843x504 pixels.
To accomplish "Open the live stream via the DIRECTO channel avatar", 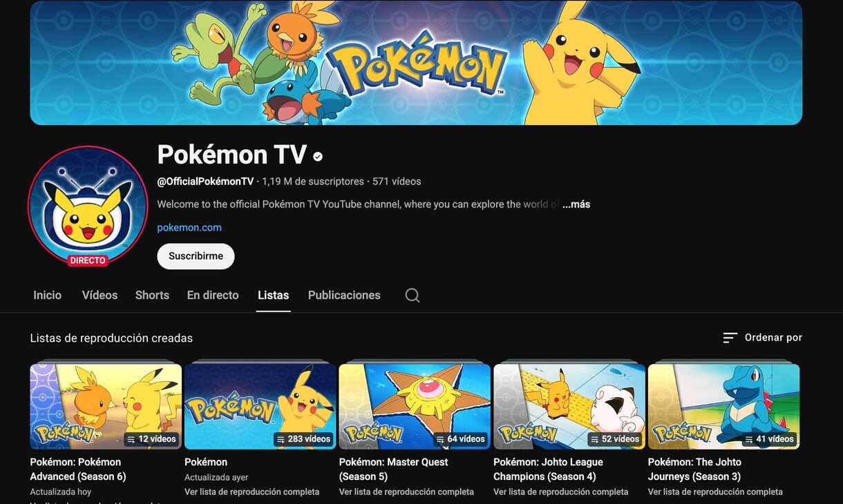I will click(x=87, y=206).
